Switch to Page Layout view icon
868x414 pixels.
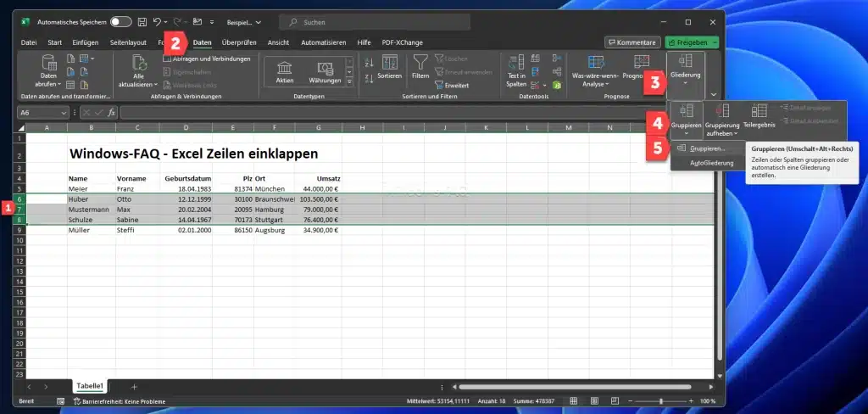click(594, 400)
